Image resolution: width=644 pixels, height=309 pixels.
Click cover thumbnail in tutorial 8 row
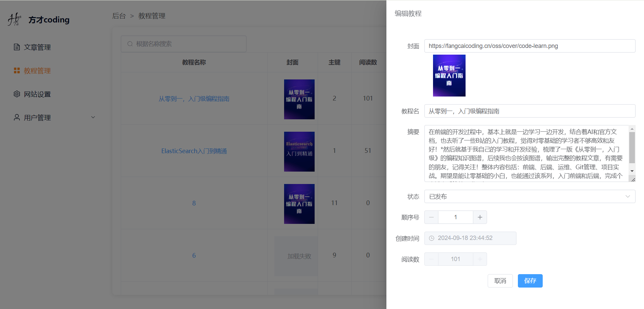pos(299,204)
